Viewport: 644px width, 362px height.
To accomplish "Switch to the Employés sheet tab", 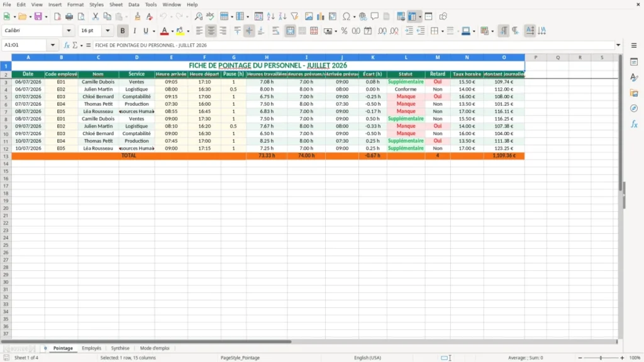I will coord(91,348).
